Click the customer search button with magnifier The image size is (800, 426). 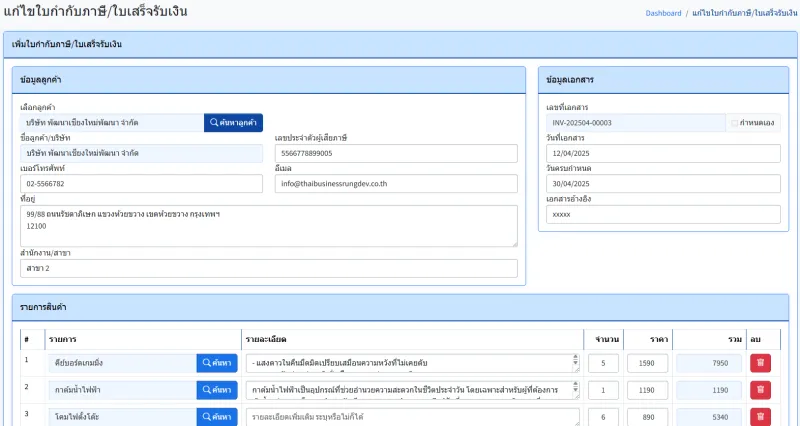233,122
